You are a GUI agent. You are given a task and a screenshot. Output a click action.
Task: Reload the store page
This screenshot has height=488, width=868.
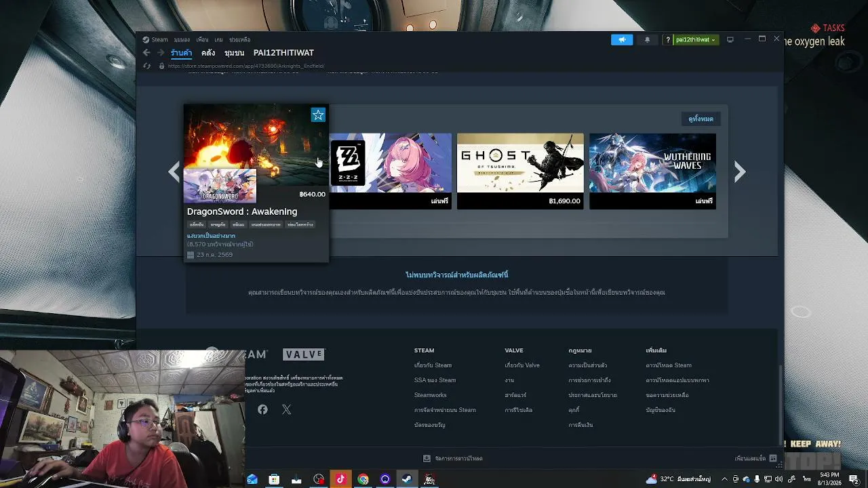146,66
